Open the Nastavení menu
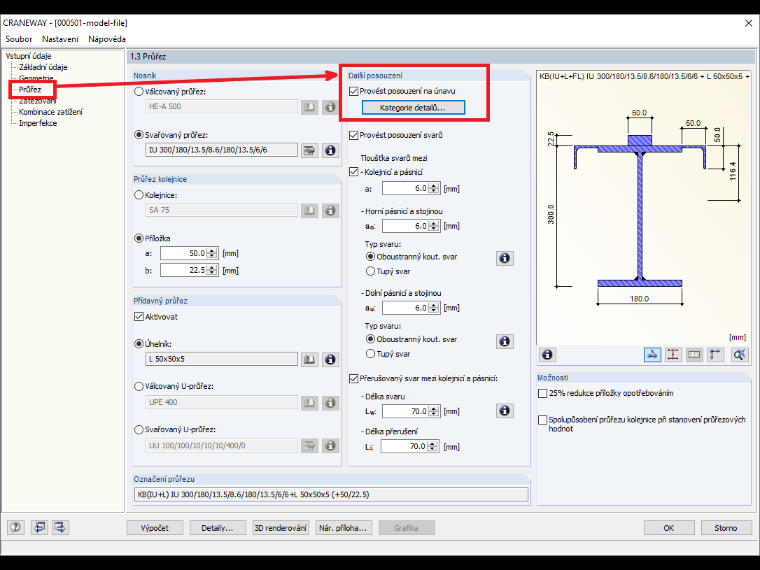Viewport: 760px width, 570px height. coord(60,39)
